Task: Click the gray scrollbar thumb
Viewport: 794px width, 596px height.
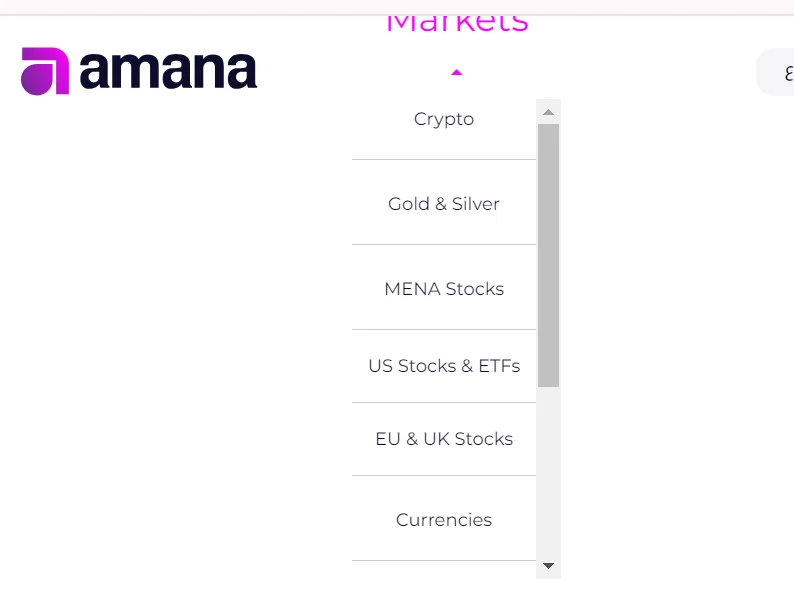Action: pos(548,255)
